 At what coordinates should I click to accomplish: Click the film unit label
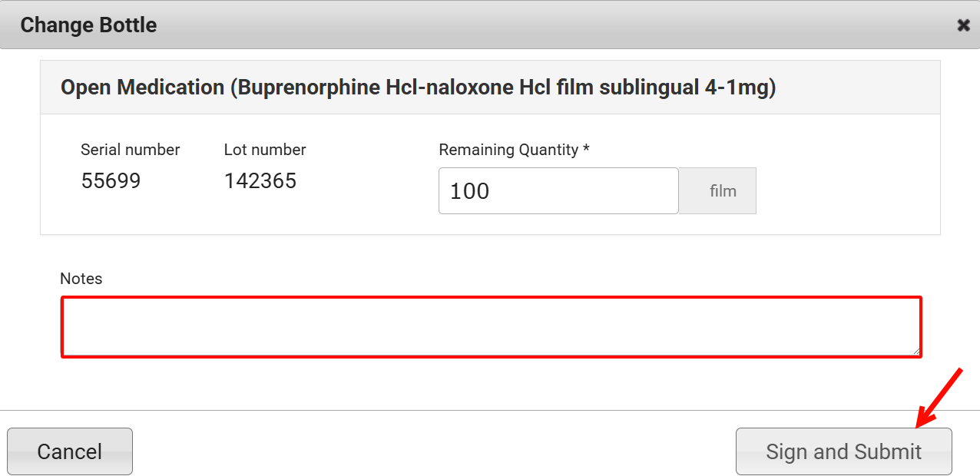(722, 191)
